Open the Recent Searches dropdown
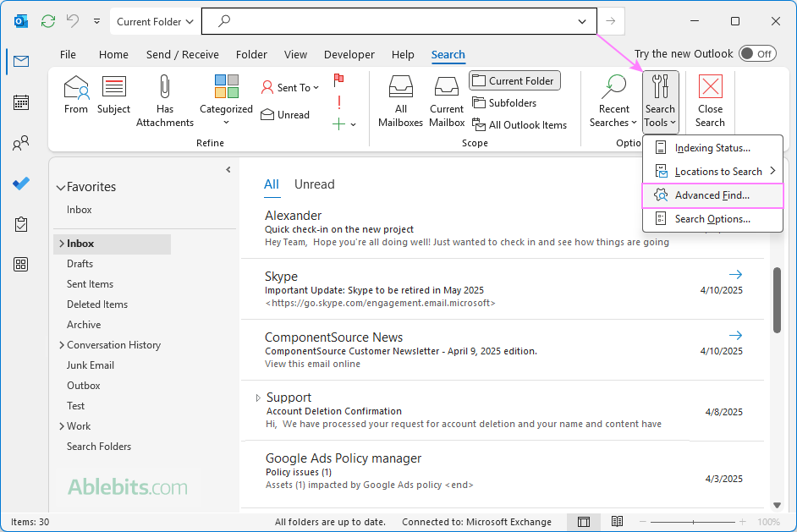 tap(613, 101)
